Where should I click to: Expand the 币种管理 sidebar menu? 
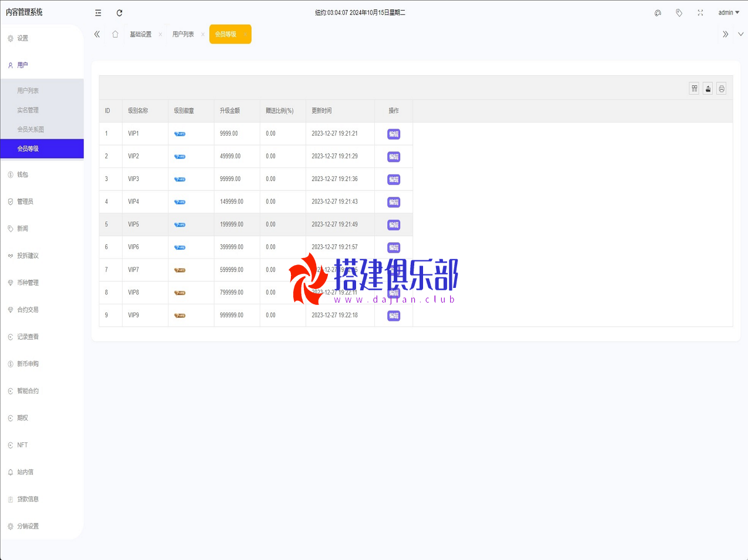point(42,283)
